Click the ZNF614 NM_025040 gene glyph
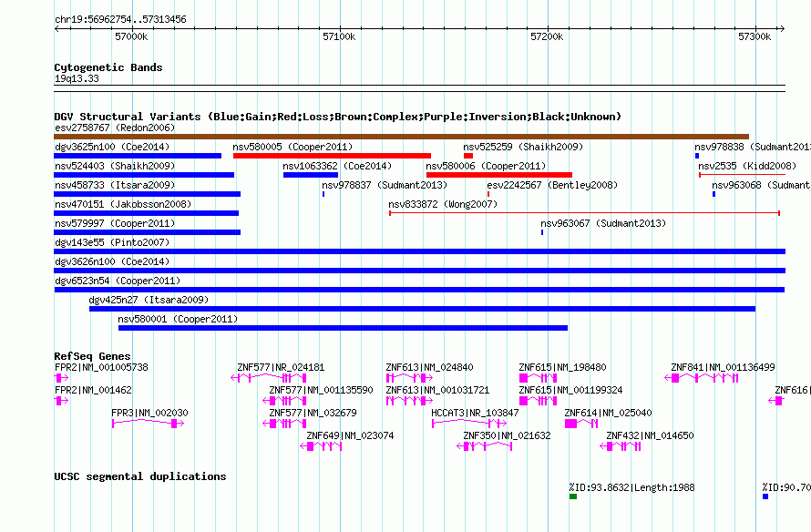 click(581, 424)
